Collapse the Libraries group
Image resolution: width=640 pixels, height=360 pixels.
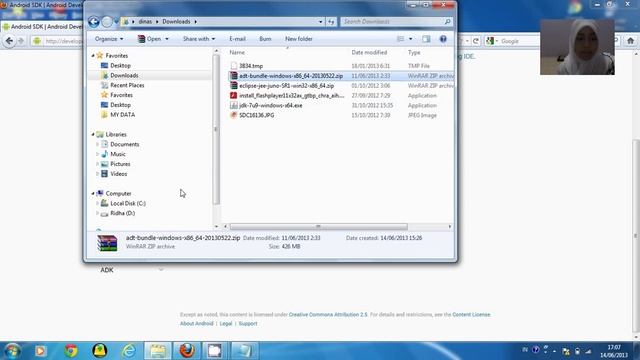pyautogui.click(x=93, y=134)
